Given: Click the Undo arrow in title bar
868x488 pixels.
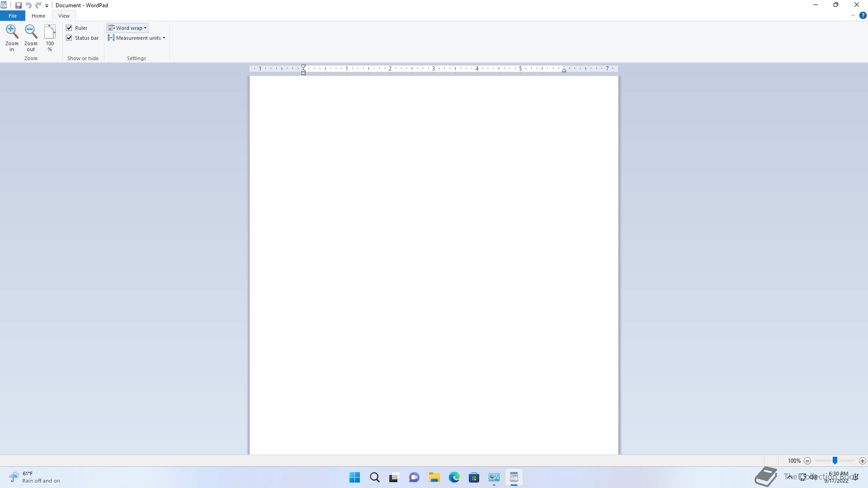Looking at the screenshot, I should coord(28,5).
